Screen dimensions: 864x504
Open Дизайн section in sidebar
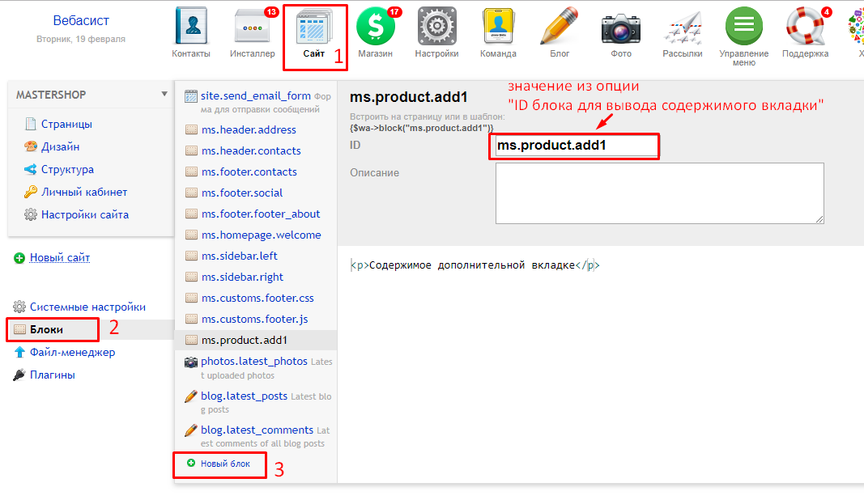point(62,146)
